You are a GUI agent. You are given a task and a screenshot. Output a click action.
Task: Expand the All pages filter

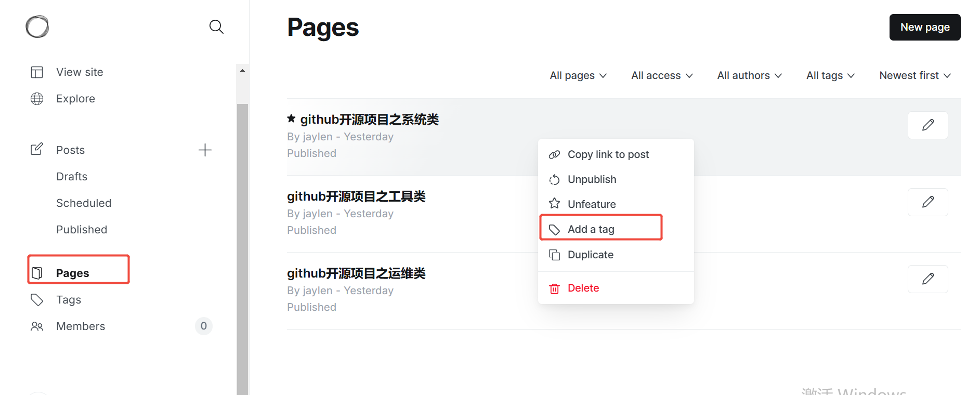(578, 75)
